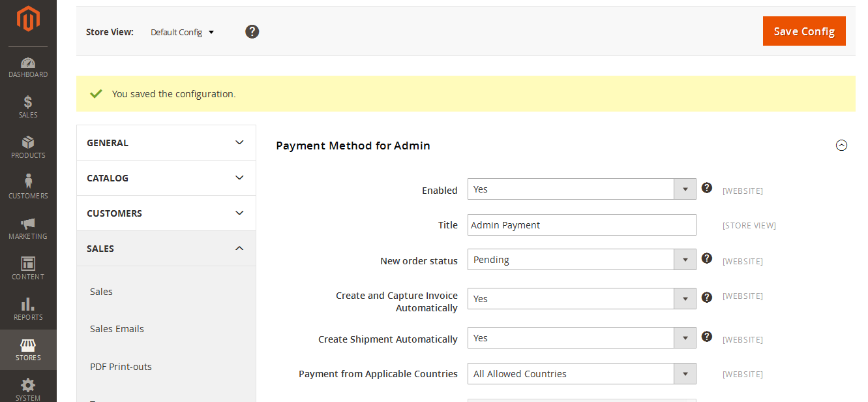The width and height of the screenshot is (868, 402).
Task: Expand the General configuration tab
Action: [166, 143]
